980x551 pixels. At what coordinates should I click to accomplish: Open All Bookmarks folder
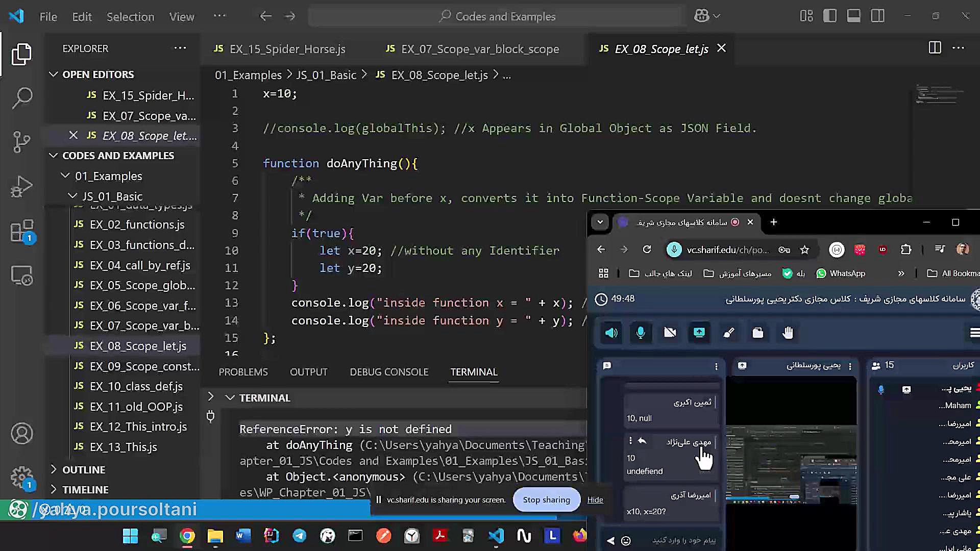(x=953, y=273)
